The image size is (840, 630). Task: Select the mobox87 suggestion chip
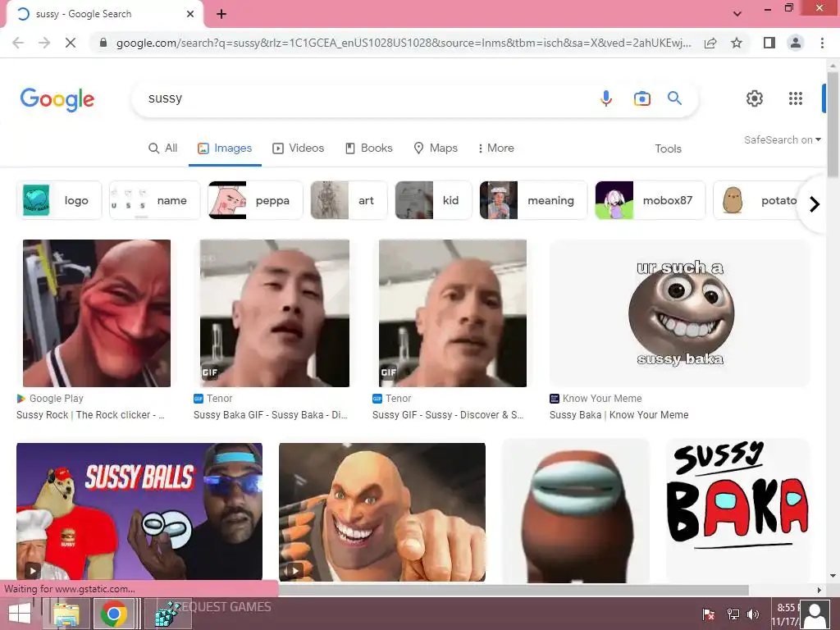651,200
